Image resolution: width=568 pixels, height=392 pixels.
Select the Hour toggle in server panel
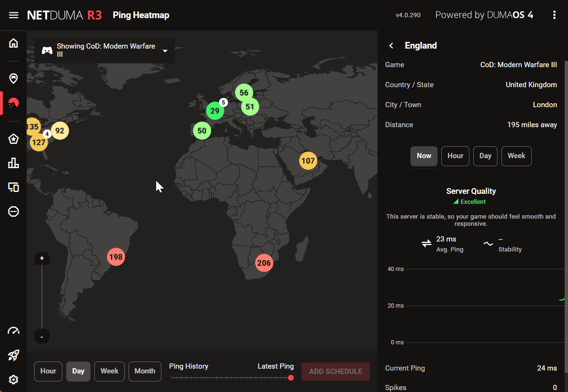tap(455, 156)
